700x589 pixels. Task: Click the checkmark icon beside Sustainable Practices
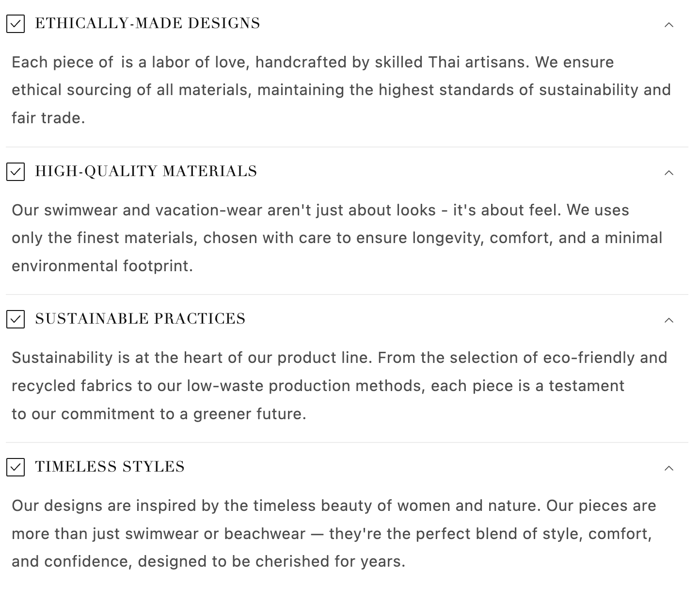coord(16,319)
